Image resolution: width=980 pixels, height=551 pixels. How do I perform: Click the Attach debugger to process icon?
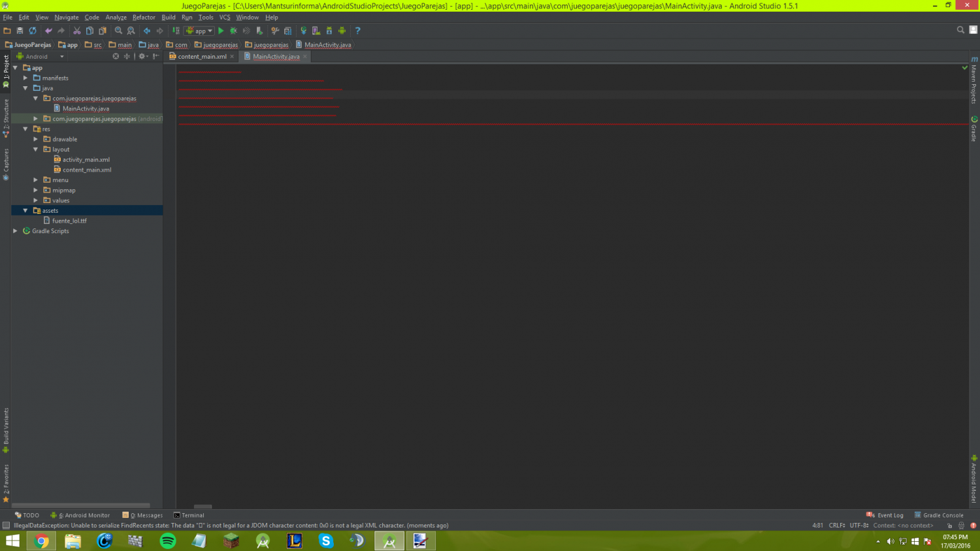[259, 31]
